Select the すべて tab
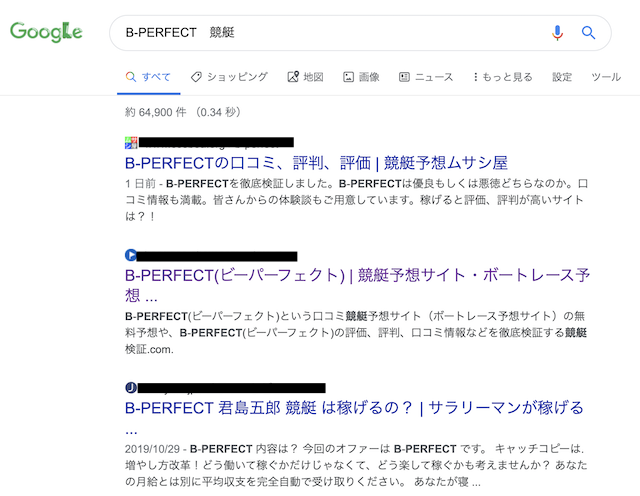 (x=148, y=77)
